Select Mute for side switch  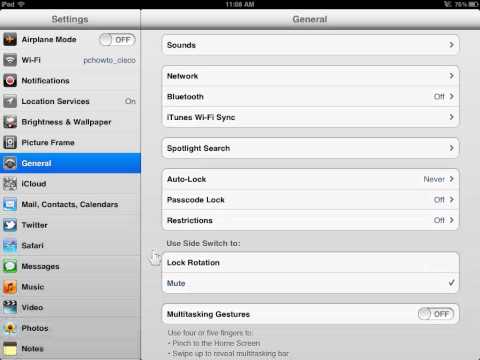pos(310,283)
